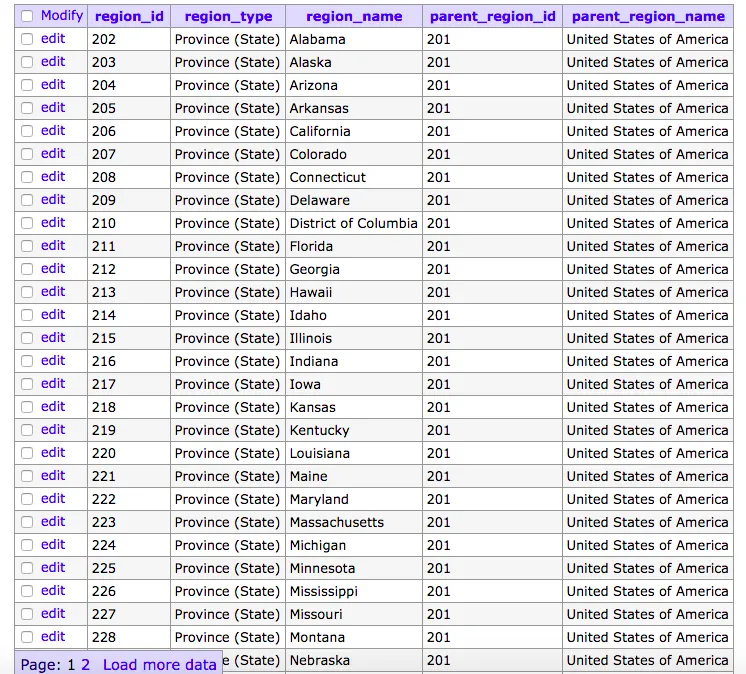Tick the checkbox for the Florida row
The width and height of the screenshot is (746, 674).
27,246
